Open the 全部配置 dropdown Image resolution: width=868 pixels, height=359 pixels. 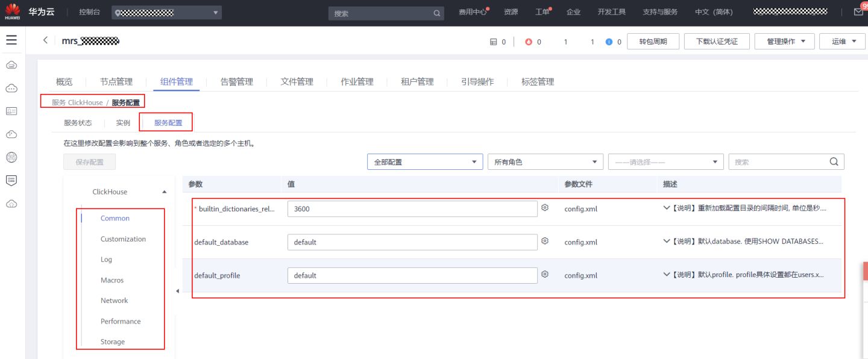point(425,161)
